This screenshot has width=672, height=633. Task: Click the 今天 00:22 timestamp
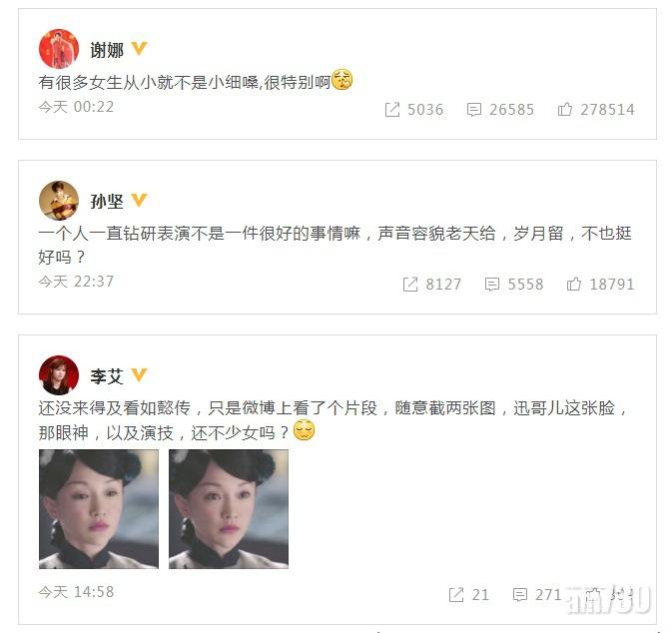coord(76,107)
